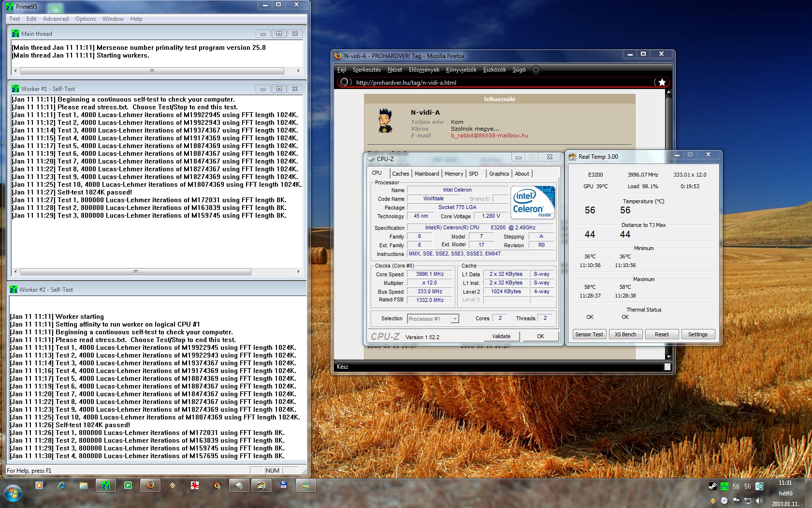Open the Szerkesztés menu in Firefox
The height and width of the screenshot is (508, 812).
367,70
